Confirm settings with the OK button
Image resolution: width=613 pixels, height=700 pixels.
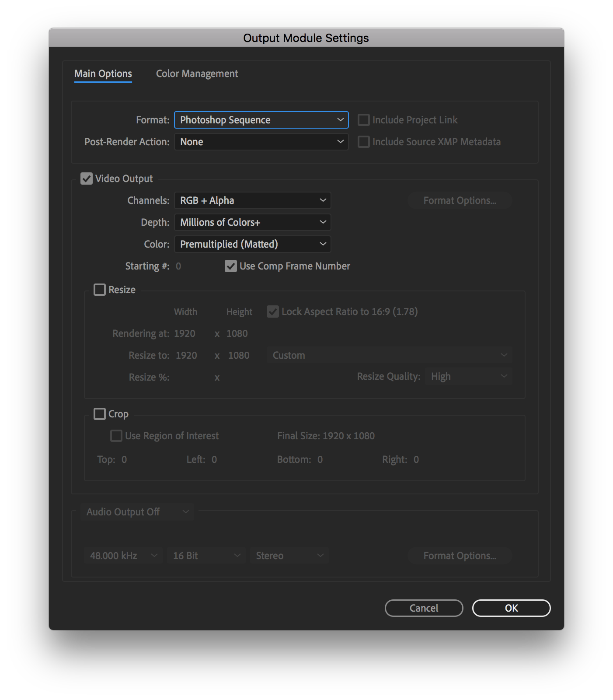coord(511,608)
